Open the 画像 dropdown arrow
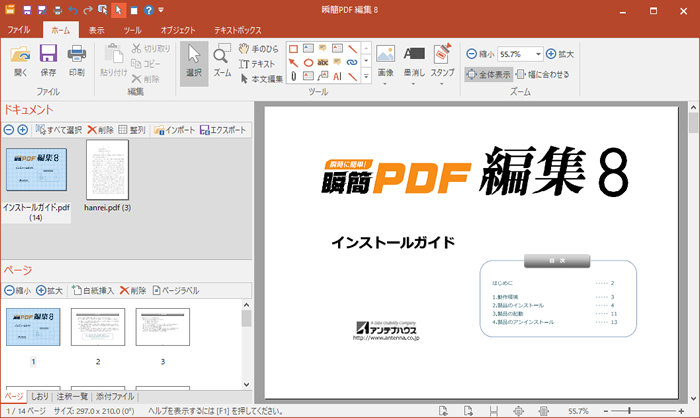 pos(385,84)
